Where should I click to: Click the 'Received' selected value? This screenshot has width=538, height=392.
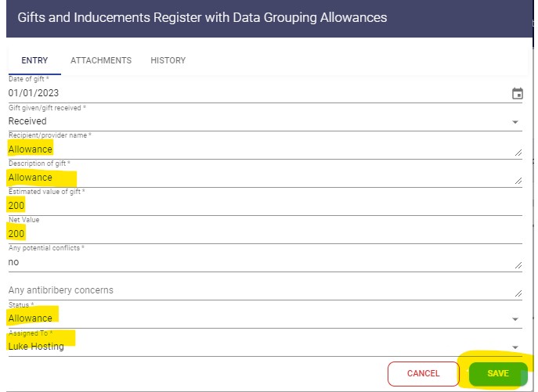point(27,121)
